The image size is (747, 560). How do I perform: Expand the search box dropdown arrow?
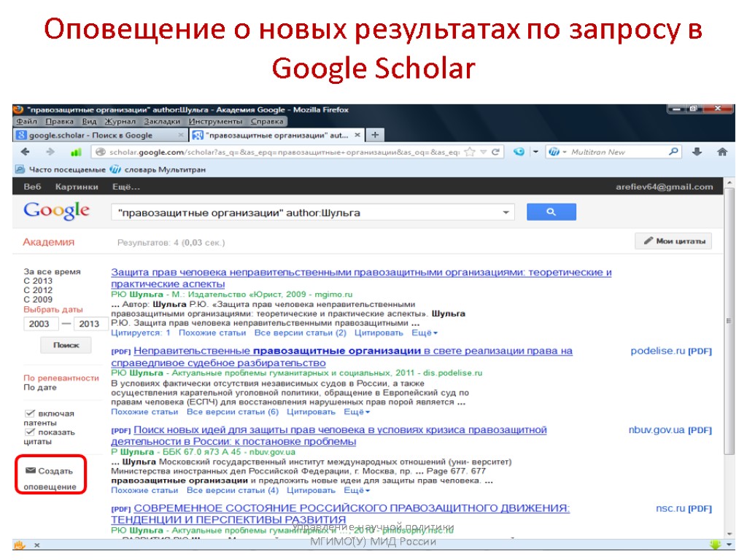506,212
